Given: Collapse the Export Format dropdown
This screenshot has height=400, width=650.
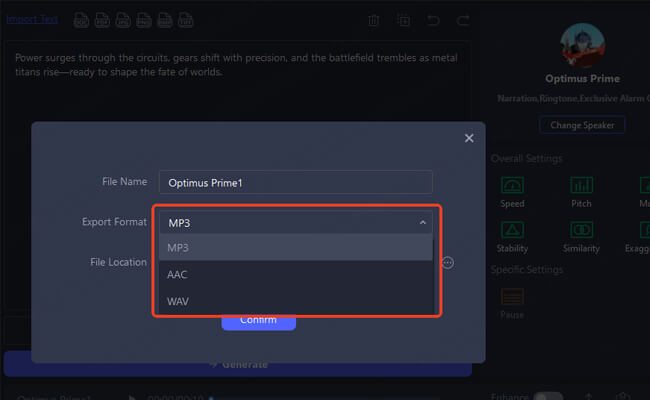Looking at the screenshot, I should click(423, 222).
